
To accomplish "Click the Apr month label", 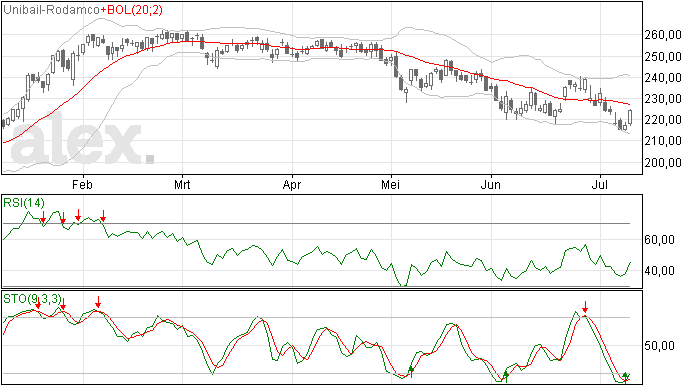I will pyautogui.click(x=292, y=184).
